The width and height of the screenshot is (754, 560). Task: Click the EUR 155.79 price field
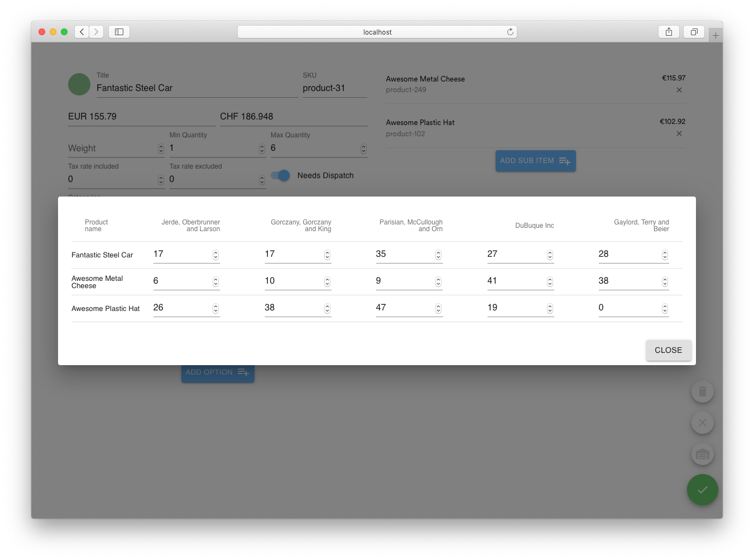pyautogui.click(x=142, y=117)
